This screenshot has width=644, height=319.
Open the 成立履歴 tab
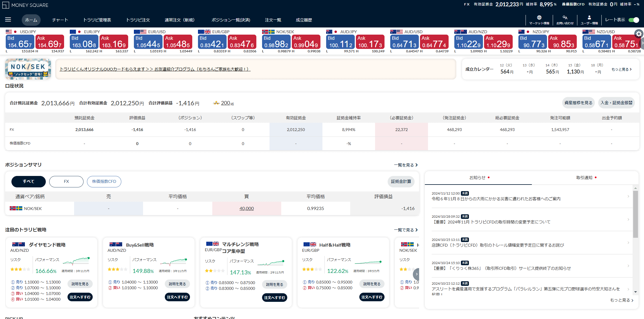[304, 20]
